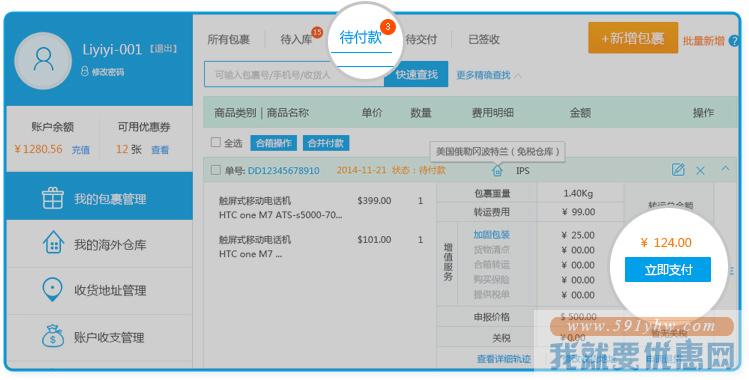Collapse order details with up chevron
This screenshot has height=380, width=749.
(725, 169)
